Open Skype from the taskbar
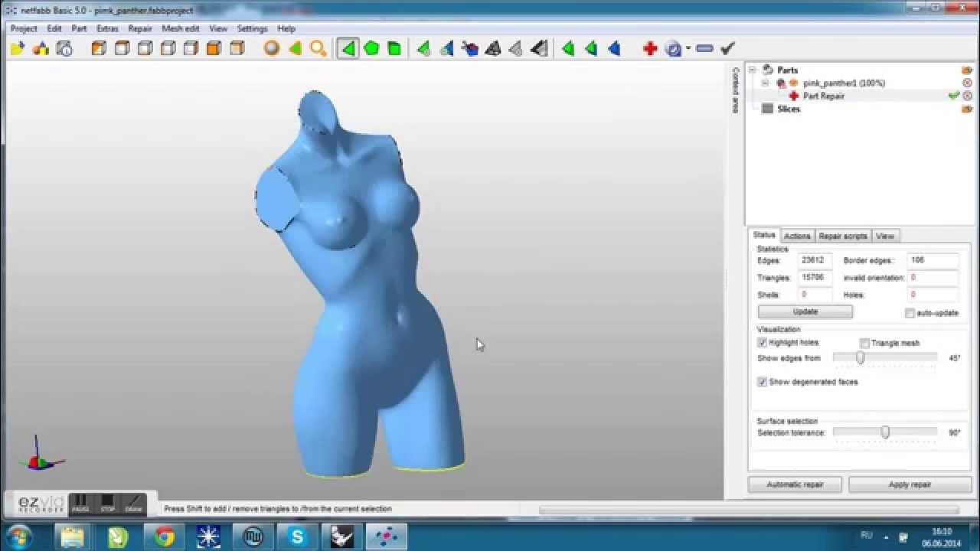 [x=296, y=536]
